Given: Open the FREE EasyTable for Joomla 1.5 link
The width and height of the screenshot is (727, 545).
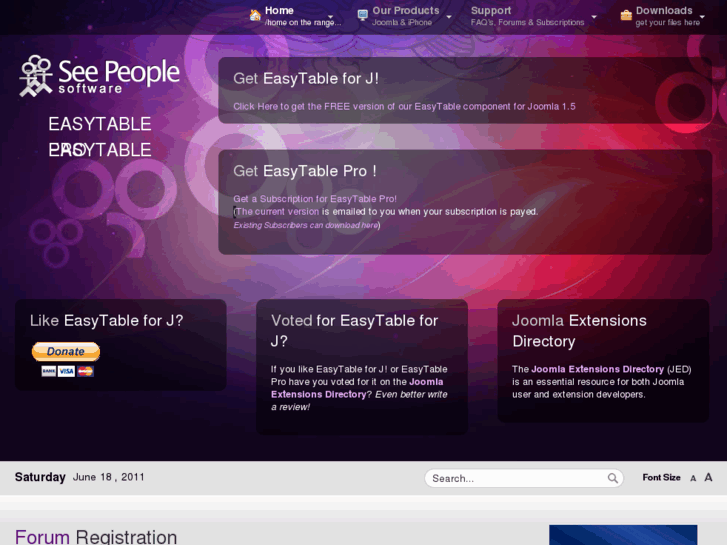Looking at the screenshot, I should click(x=404, y=106).
